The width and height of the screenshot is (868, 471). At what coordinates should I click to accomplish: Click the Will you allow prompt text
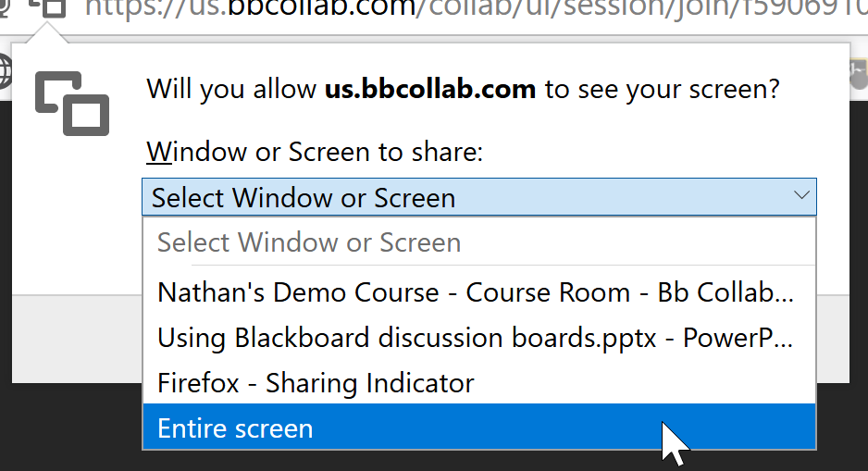pyautogui.click(x=233, y=90)
